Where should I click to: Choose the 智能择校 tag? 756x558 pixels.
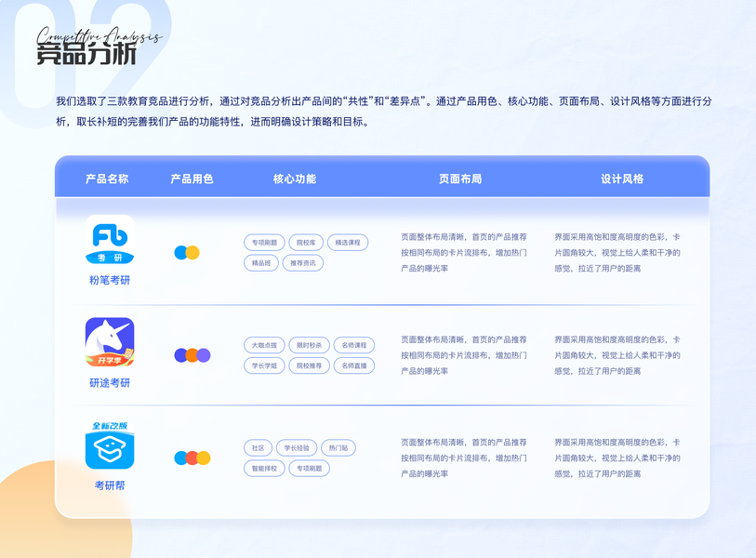coord(264,469)
